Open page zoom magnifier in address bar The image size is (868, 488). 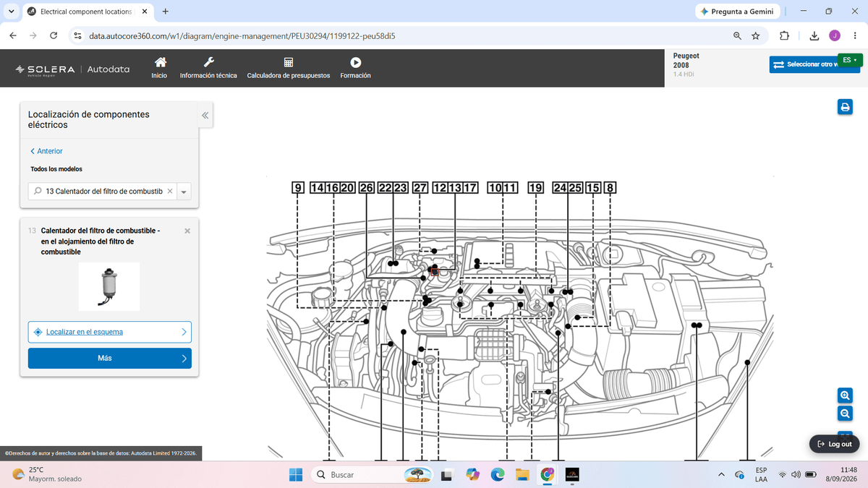point(737,36)
